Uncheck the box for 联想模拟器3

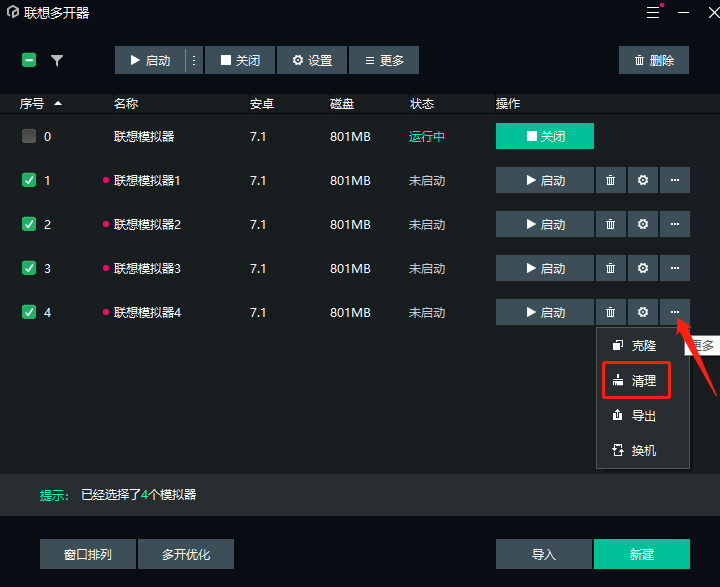(29, 268)
